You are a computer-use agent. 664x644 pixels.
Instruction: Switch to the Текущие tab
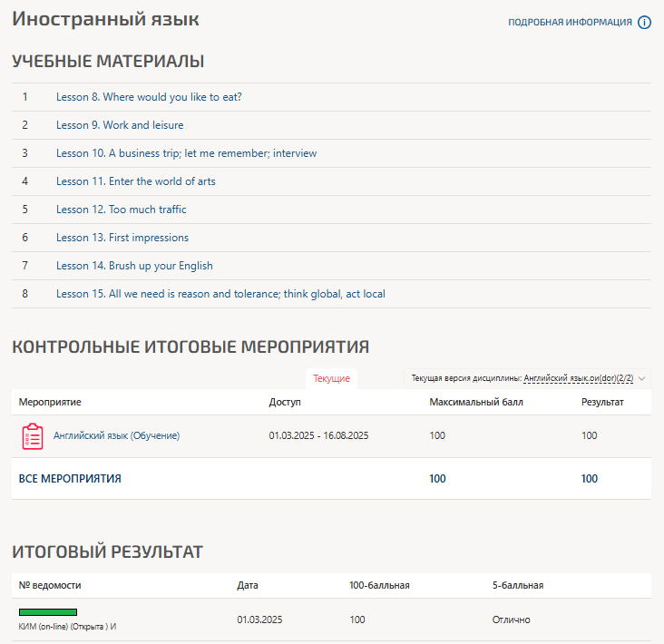[x=331, y=378]
